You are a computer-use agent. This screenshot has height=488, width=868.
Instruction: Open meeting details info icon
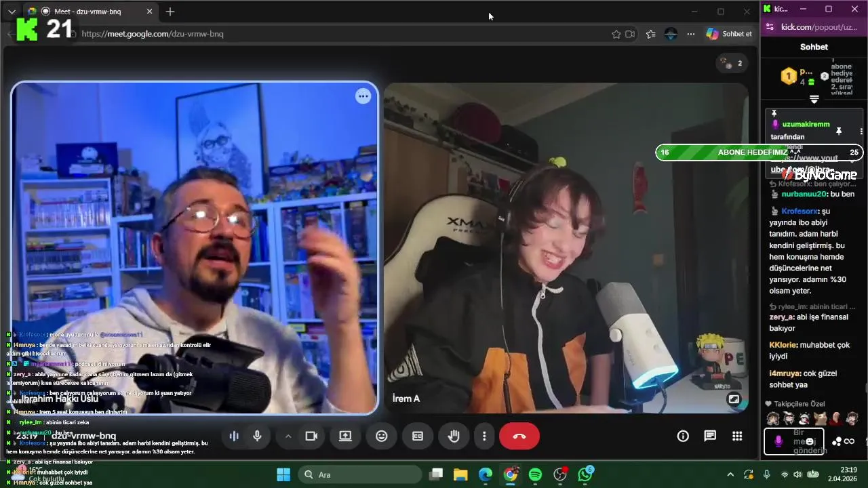coord(683,436)
